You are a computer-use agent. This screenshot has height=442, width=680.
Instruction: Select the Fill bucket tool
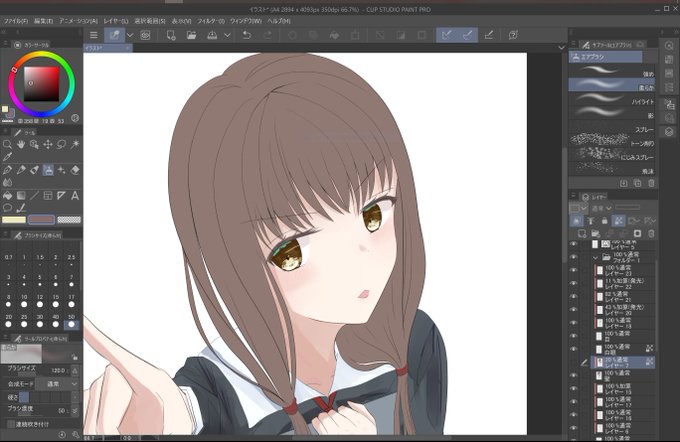click(x=7, y=196)
